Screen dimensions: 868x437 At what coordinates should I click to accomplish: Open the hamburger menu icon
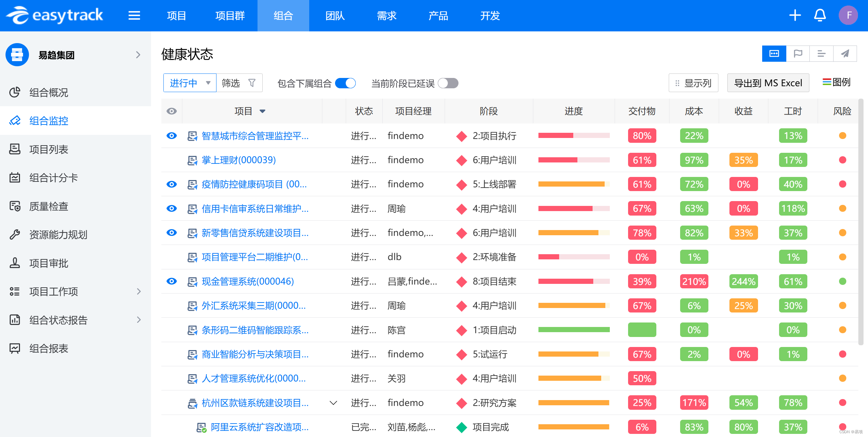[x=134, y=16]
